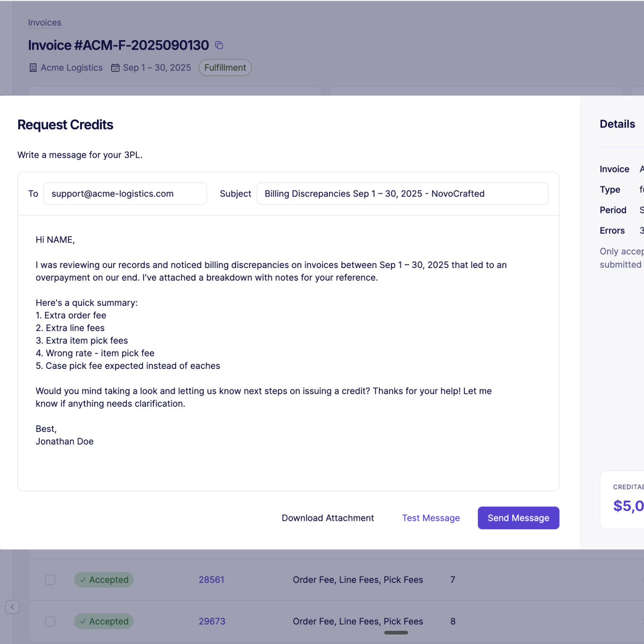Click Test Message

tap(430, 518)
